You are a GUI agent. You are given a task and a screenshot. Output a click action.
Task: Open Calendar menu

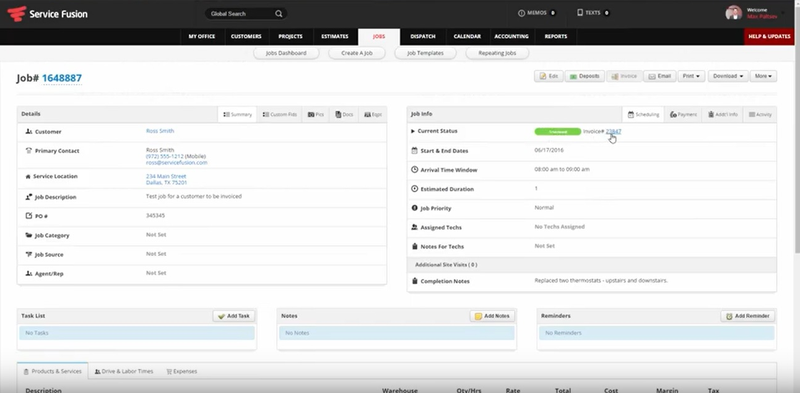tap(467, 37)
